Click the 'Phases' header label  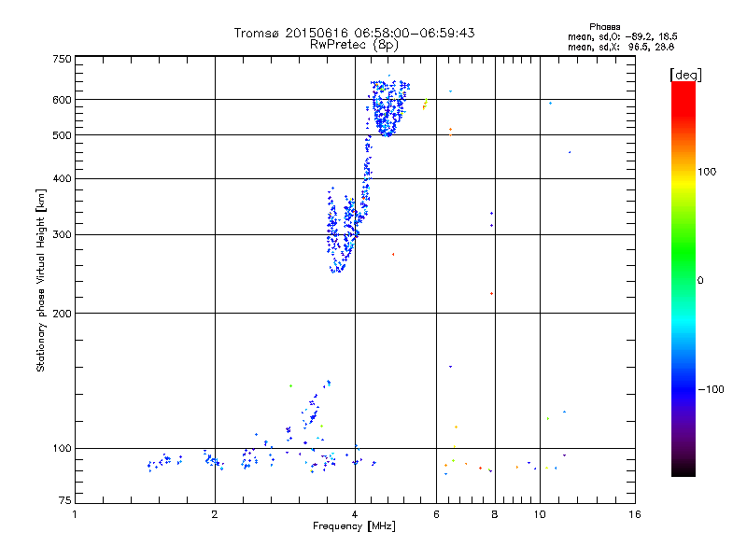[x=604, y=27]
